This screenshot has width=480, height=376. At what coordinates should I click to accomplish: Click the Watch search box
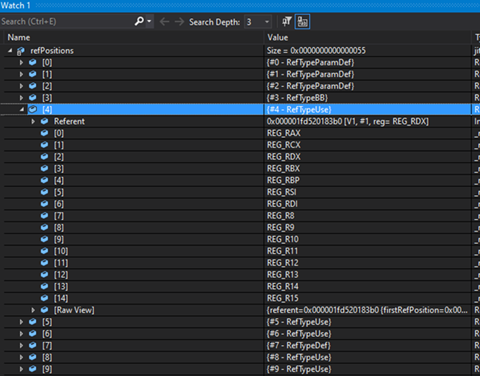click(x=67, y=22)
